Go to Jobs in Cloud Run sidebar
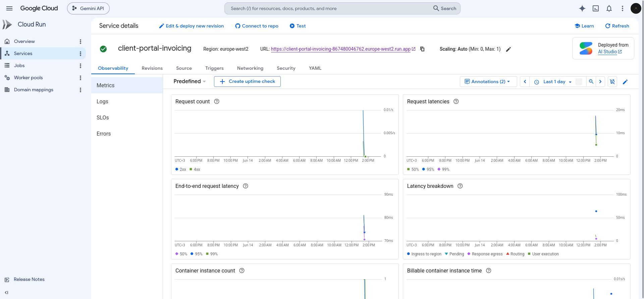The height and width of the screenshot is (299, 644). (x=19, y=65)
